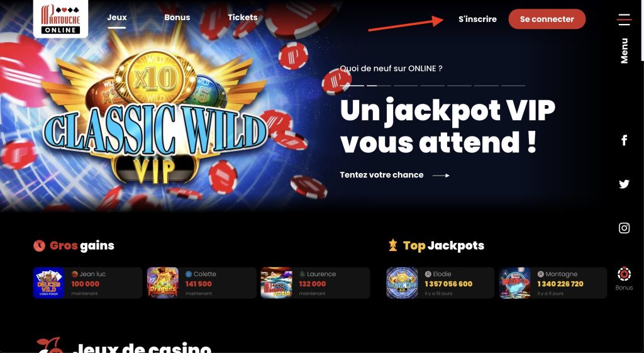The height and width of the screenshot is (353, 644).
Task: Open the Instagram icon in sidebar
Action: [624, 228]
